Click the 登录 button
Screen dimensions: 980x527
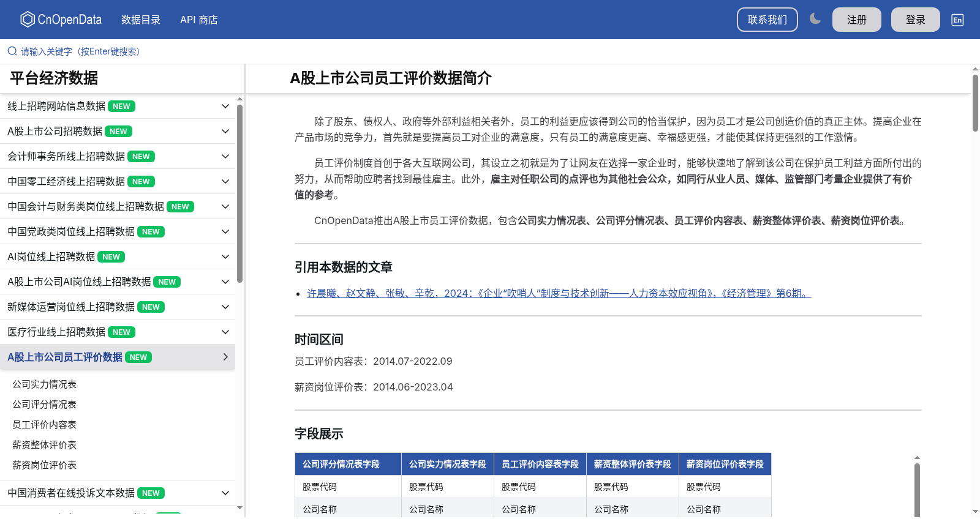(916, 20)
